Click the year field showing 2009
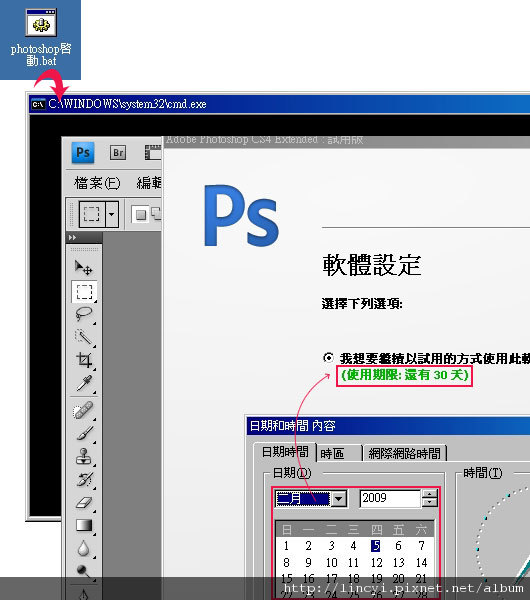Viewport: 530px width, 600px height. 390,498
